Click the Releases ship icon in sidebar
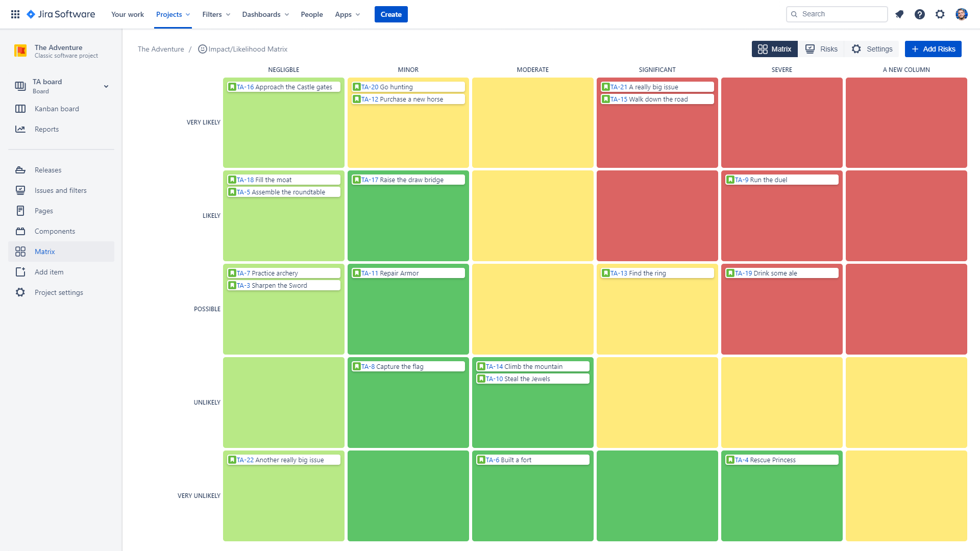Image resolution: width=980 pixels, height=551 pixels. [20, 170]
